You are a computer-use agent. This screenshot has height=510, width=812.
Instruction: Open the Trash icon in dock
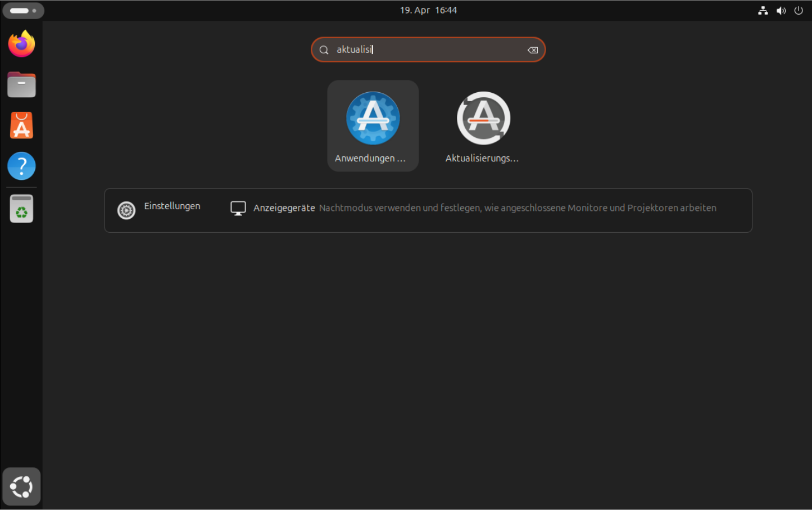click(21, 209)
